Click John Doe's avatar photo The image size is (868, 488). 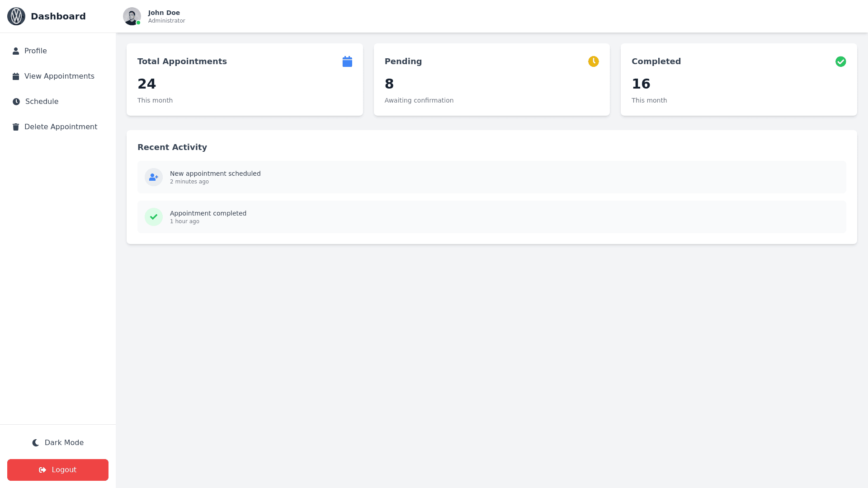tap(132, 16)
